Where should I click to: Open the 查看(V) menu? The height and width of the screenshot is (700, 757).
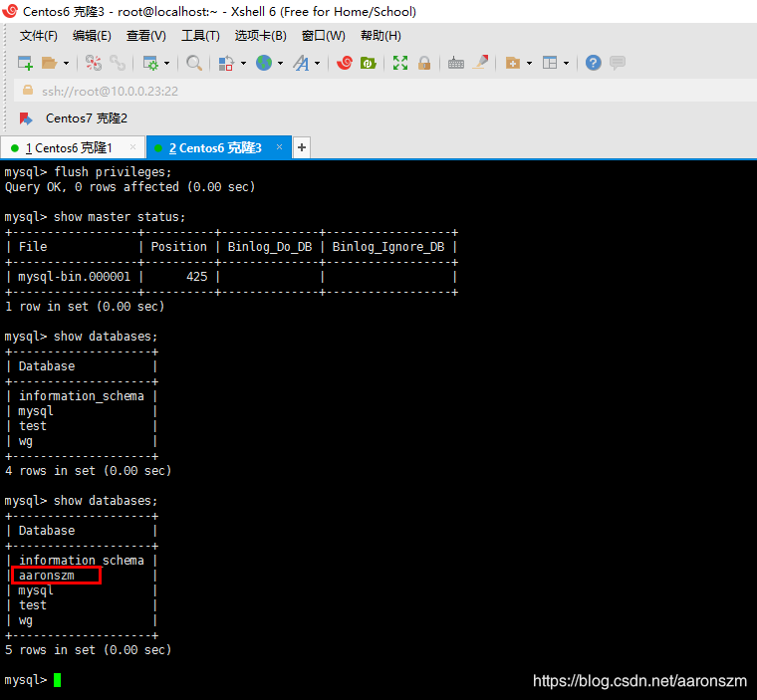tap(146, 36)
